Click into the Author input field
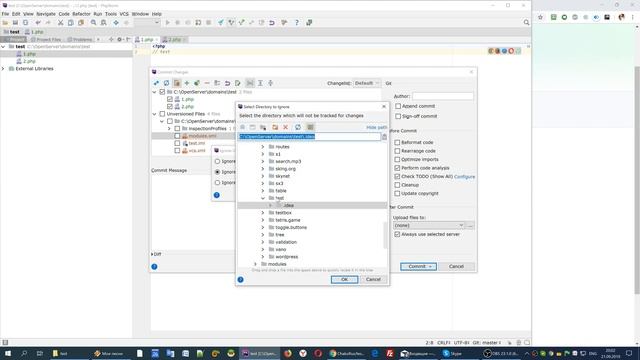 442,96
